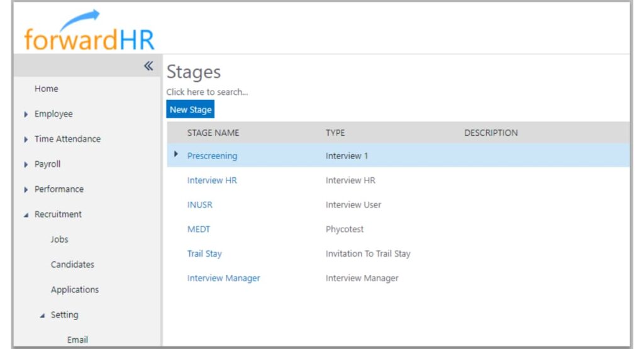Sort by the STAGE NAME column header
This screenshot has height=349, width=644.
coord(213,133)
